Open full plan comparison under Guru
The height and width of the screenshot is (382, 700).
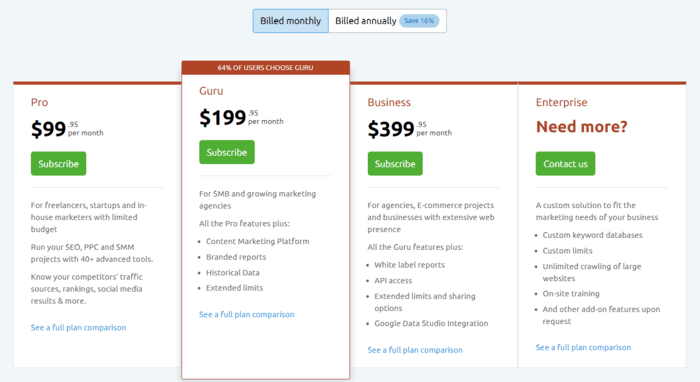(x=247, y=315)
